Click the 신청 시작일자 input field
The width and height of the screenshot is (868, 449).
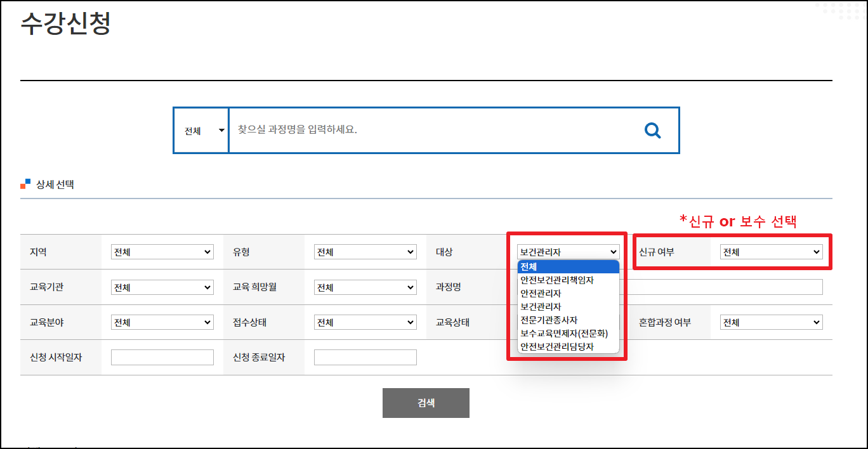click(x=162, y=358)
